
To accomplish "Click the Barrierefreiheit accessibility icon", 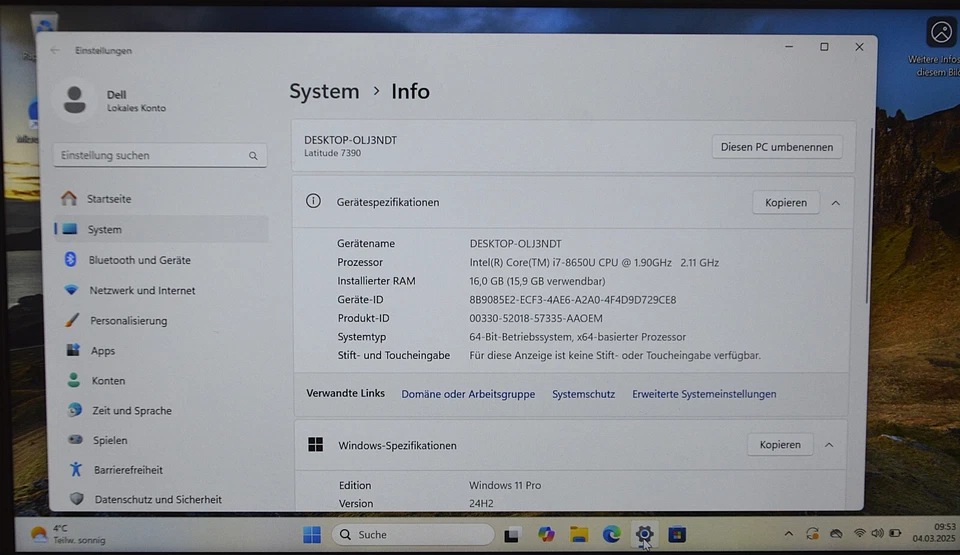I will coord(75,469).
